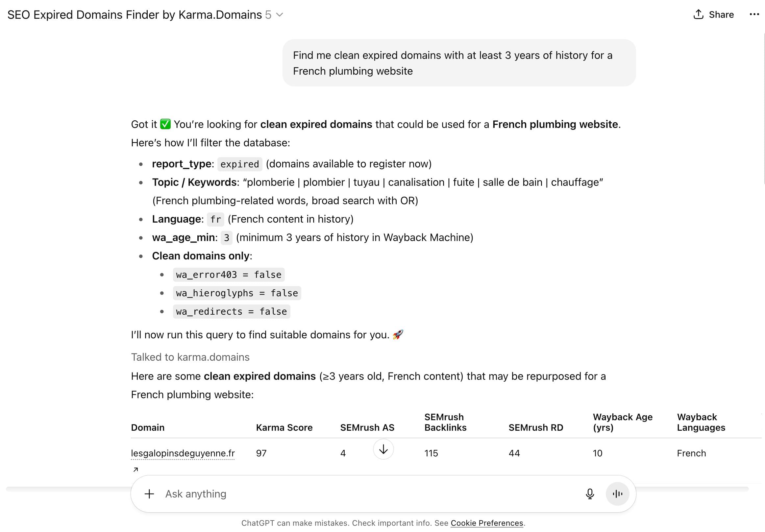The height and width of the screenshot is (532, 765).
Task: Click the user's French plumbing prompt bubble
Action: (x=459, y=63)
